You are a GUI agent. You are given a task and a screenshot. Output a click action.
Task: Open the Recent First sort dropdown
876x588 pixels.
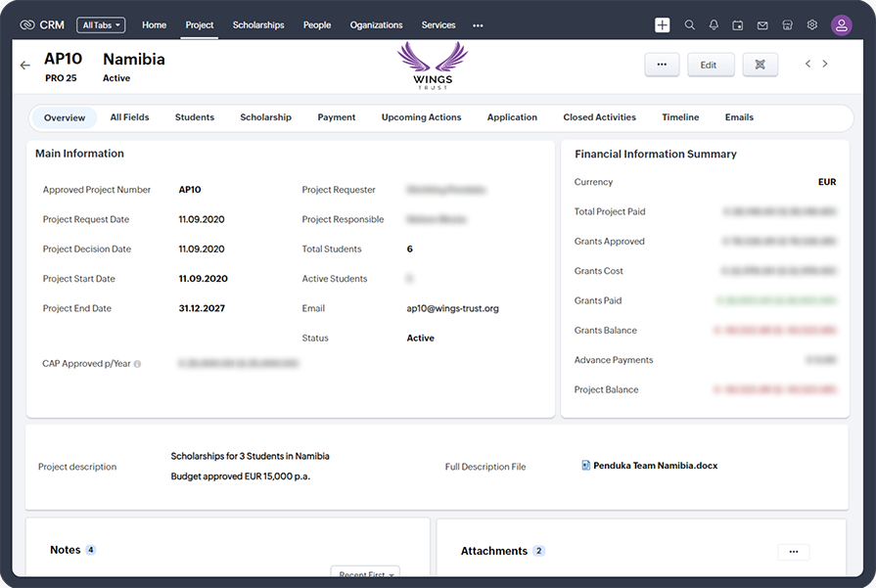[x=365, y=575]
